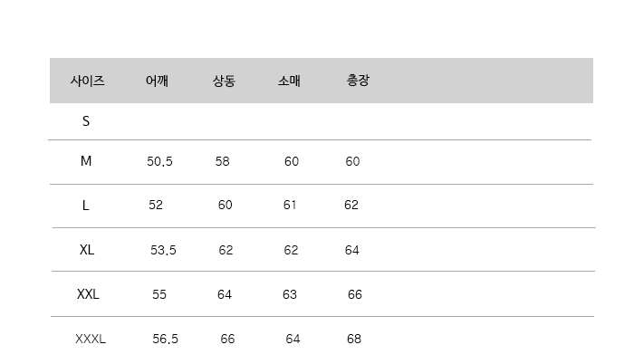Click the 53.5 shoulder value for XL
The height and width of the screenshot is (364, 634).
tap(163, 250)
